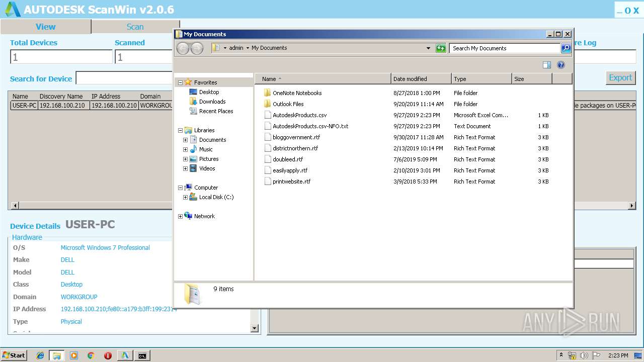Click the Export button in ScanWin
Viewport: 644px width, 362px height.
tap(620, 77)
